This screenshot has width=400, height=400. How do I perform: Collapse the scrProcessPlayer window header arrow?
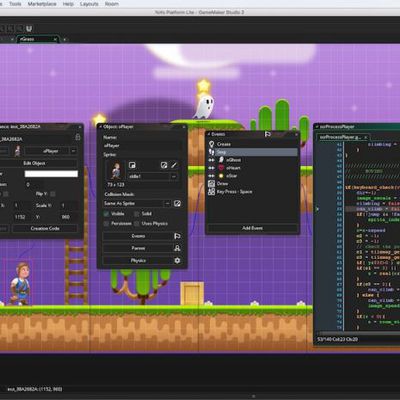tap(317, 127)
